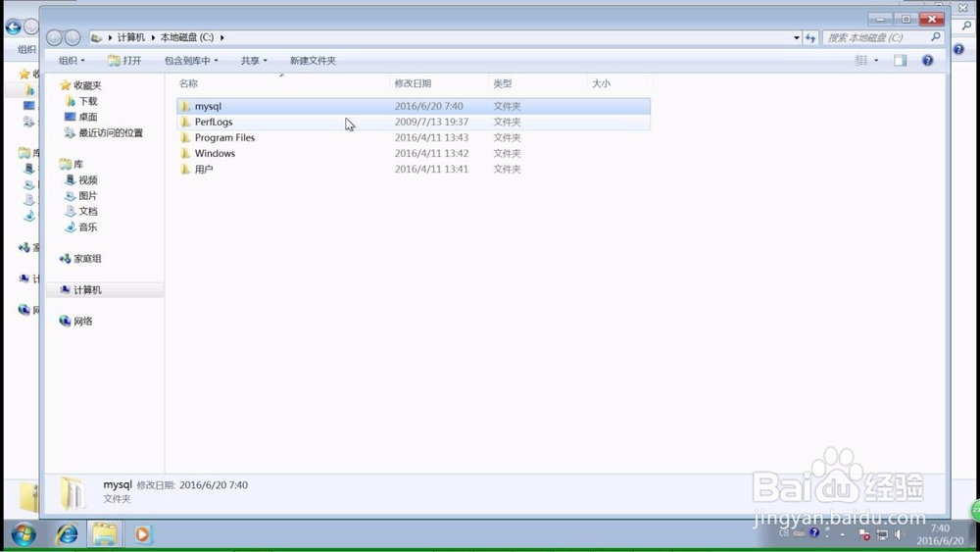Screen dimensions: 980x552
Task: Sort by the 类型 column header
Action: pos(502,83)
